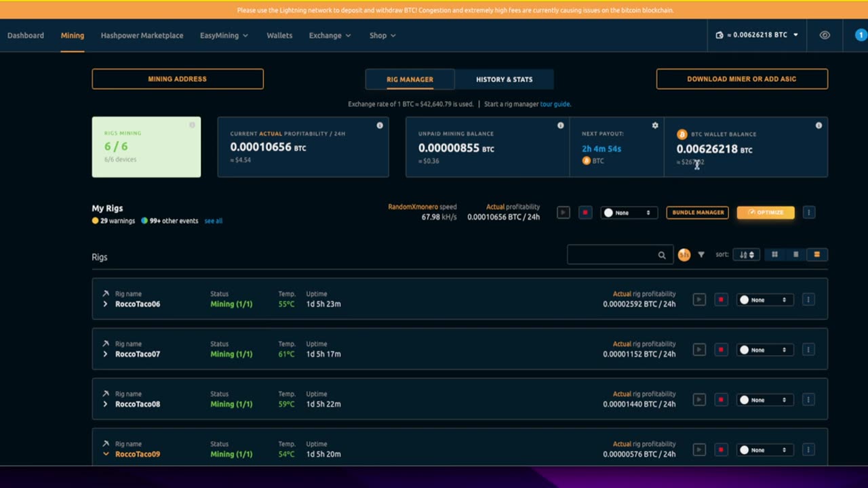
Task: Expand the Shop menu
Action: [x=382, y=35]
